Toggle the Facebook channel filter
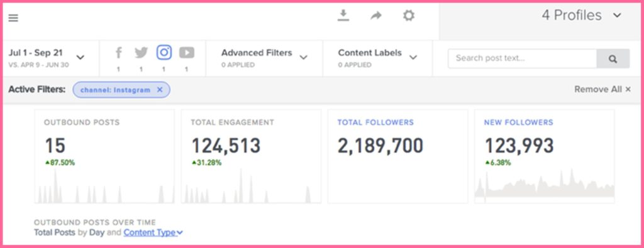 [119, 53]
